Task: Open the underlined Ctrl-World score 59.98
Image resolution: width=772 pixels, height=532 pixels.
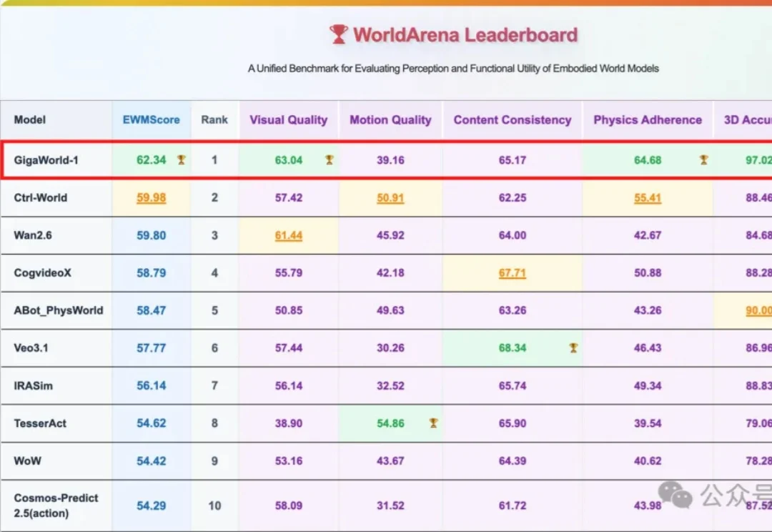Action: [x=152, y=198]
